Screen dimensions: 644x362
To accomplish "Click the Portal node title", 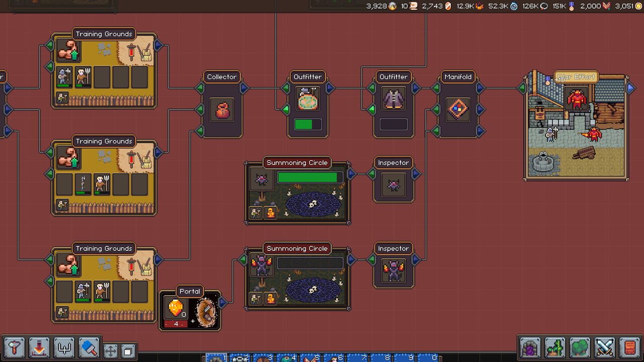I will 190,291.
